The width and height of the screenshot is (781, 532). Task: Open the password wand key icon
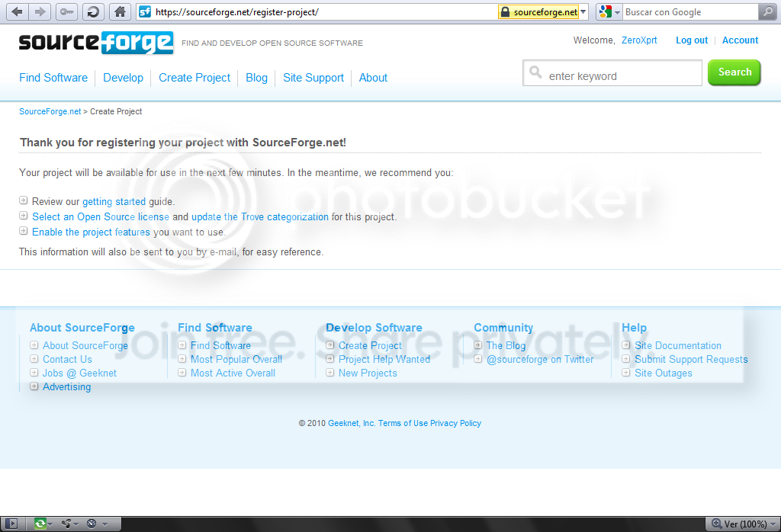coord(66,12)
